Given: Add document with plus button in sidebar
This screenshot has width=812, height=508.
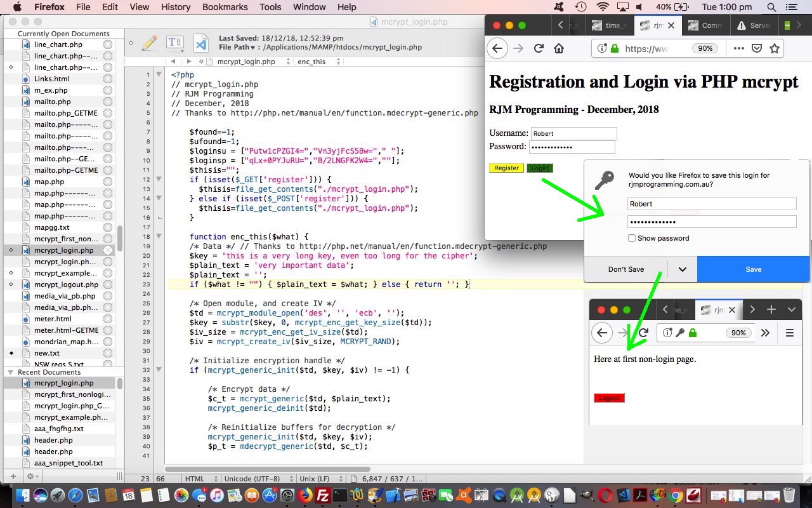Looking at the screenshot, I should (13, 476).
